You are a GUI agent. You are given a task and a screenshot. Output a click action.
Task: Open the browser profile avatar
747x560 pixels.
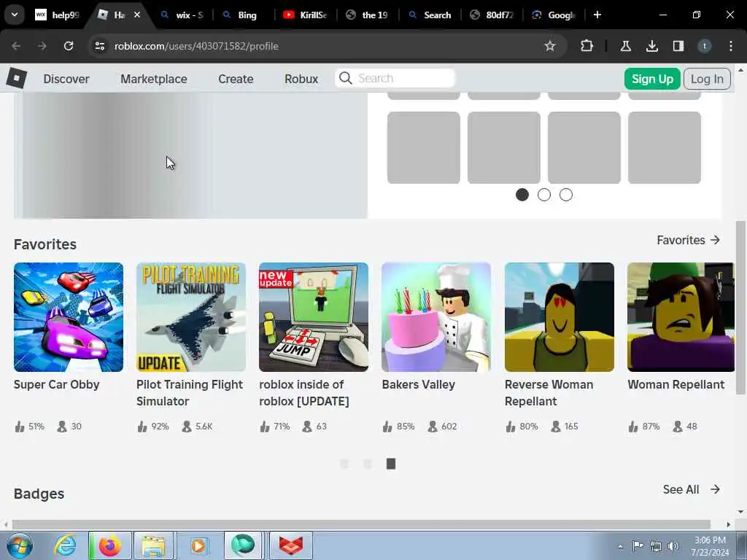(705, 46)
